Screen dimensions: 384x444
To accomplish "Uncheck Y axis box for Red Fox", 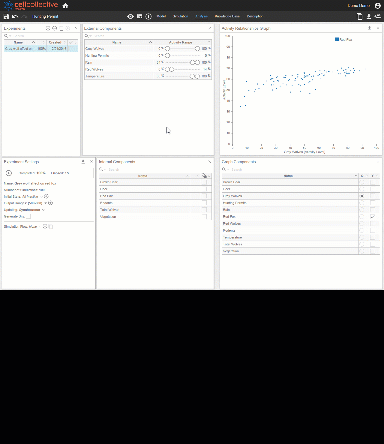I will (x=373, y=217).
